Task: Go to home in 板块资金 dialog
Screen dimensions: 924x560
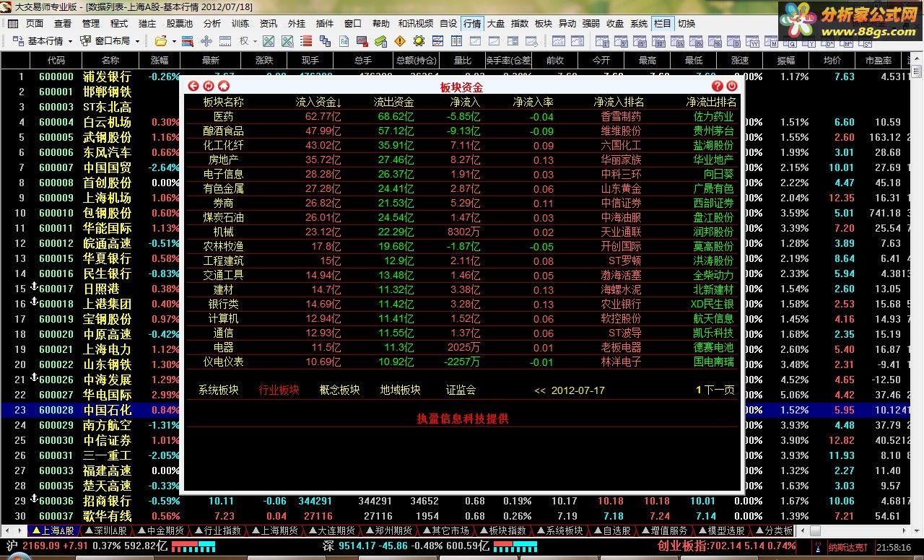Action: [224, 86]
